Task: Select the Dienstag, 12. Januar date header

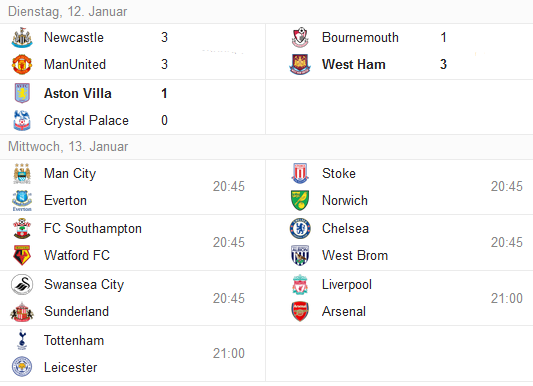Action: pos(68,12)
